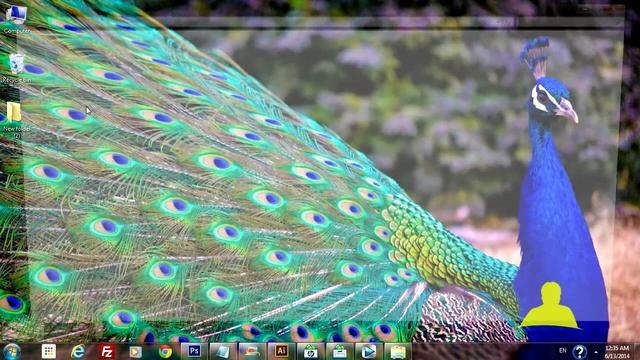Select the Recycle Bin desktop icon
This screenshot has height=360, width=640.
click(x=16, y=68)
